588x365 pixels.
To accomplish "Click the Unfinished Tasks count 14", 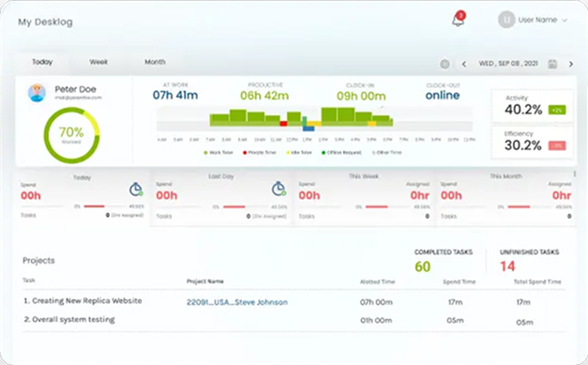I will 507,266.
